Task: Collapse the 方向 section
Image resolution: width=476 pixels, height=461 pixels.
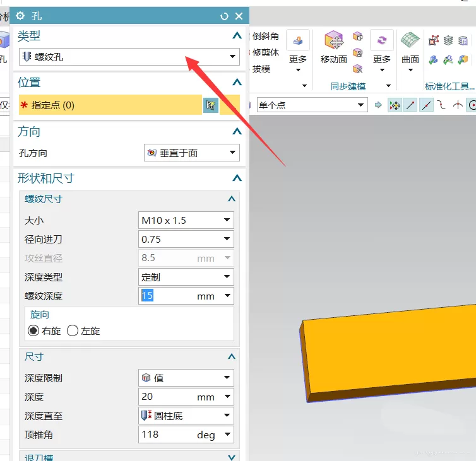Action: click(237, 132)
